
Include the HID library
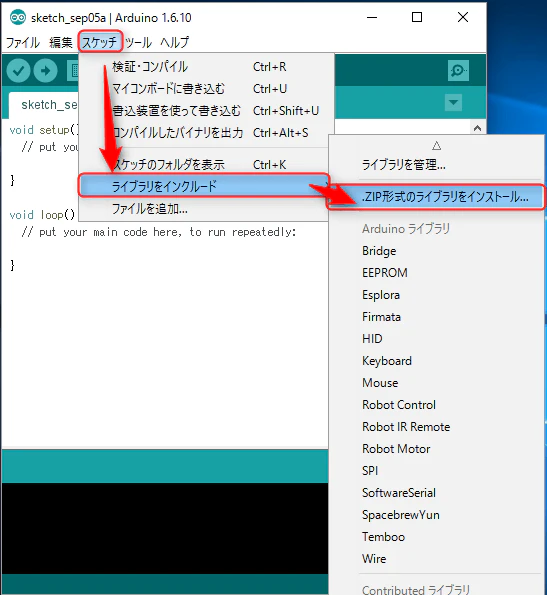tap(436, 339)
